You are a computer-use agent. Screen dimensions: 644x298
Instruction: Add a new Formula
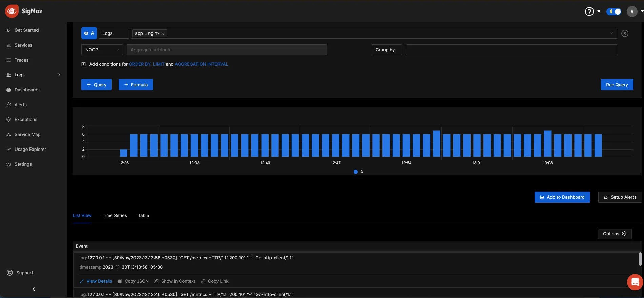click(x=136, y=85)
